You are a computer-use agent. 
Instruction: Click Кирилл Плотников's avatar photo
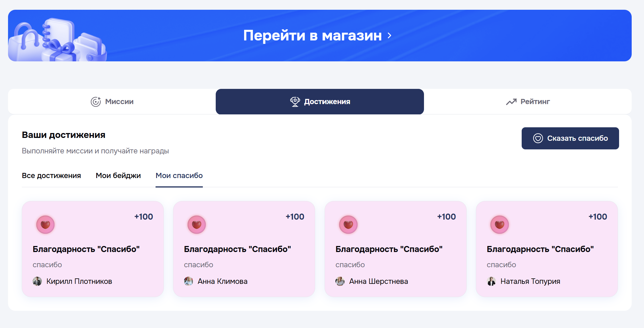pos(37,281)
